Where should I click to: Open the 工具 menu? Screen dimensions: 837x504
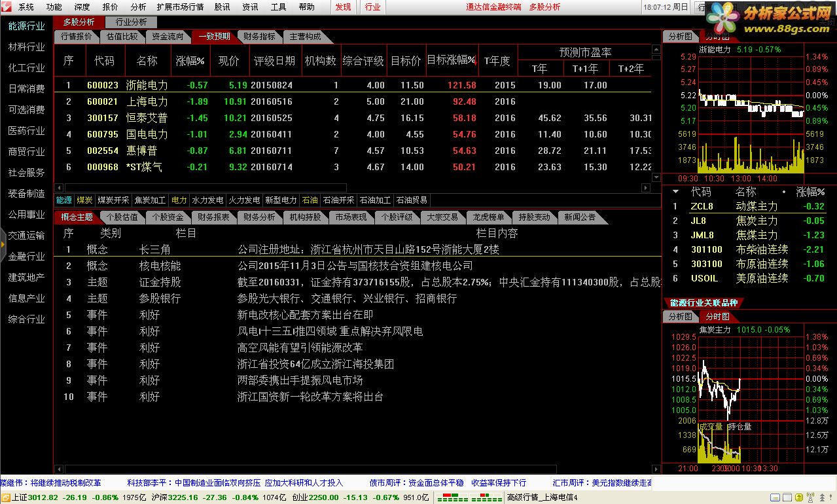(278, 7)
